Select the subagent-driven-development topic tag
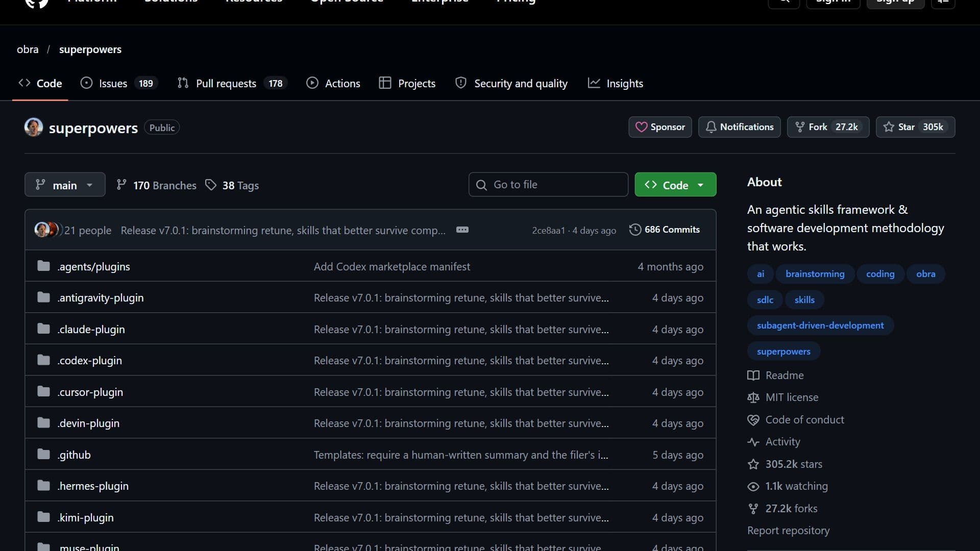 pos(820,325)
